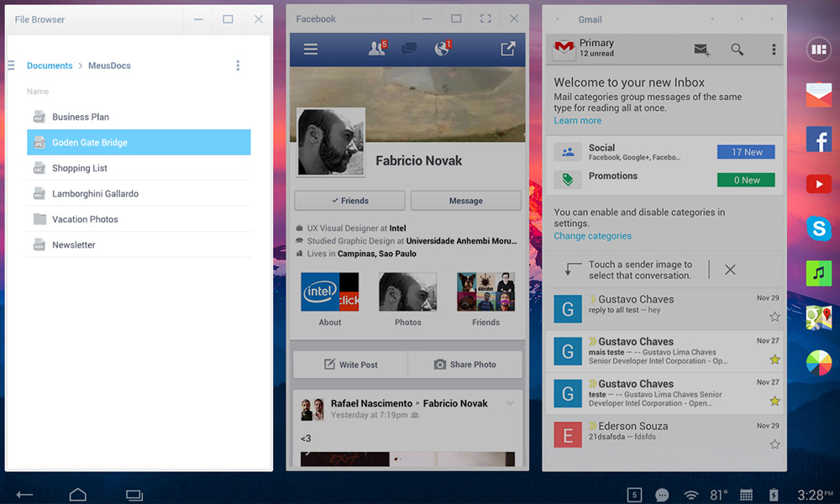The width and height of the screenshot is (840, 504).
Task: Open the File Browser overflow menu
Action: (238, 66)
